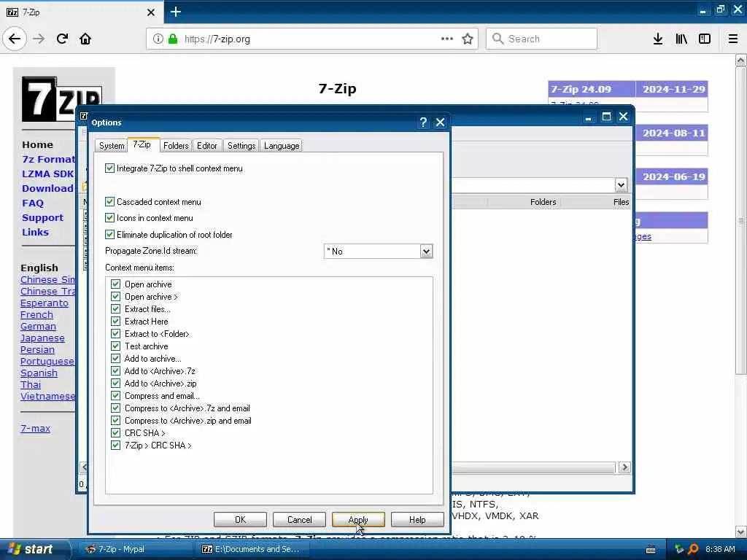Image resolution: width=747 pixels, height=560 pixels.
Task: Open the browser home page icon
Action: [85, 39]
